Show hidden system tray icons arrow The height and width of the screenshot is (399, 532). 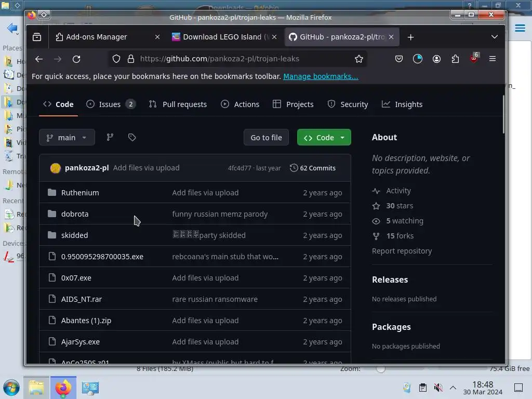[453, 388]
